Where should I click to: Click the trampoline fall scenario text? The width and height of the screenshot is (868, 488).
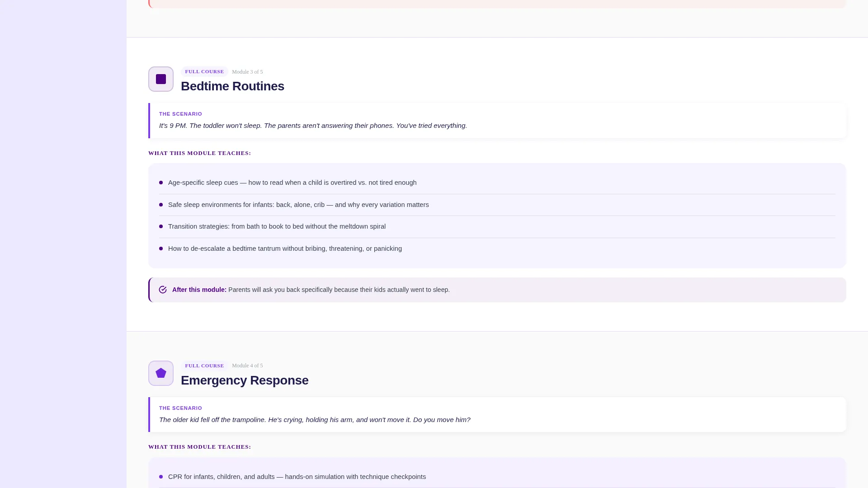(x=315, y=420)
